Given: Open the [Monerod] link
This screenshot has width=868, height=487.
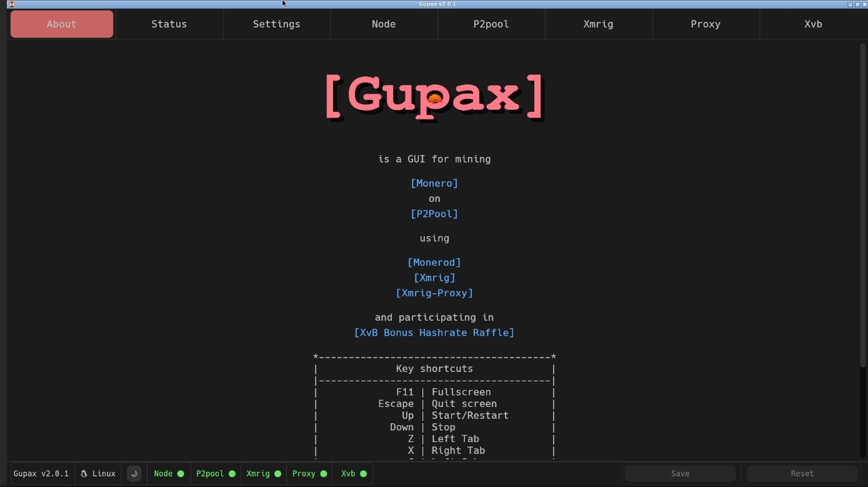Looking at the screenshot, I should click(434, 263).
